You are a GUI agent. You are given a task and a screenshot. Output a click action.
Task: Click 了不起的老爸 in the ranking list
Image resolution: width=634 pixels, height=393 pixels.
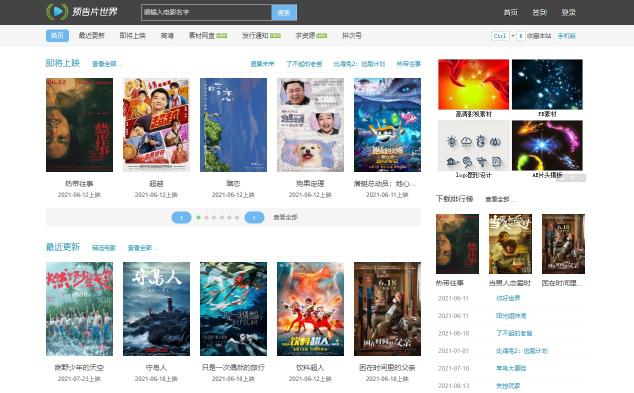click(514, 333)
